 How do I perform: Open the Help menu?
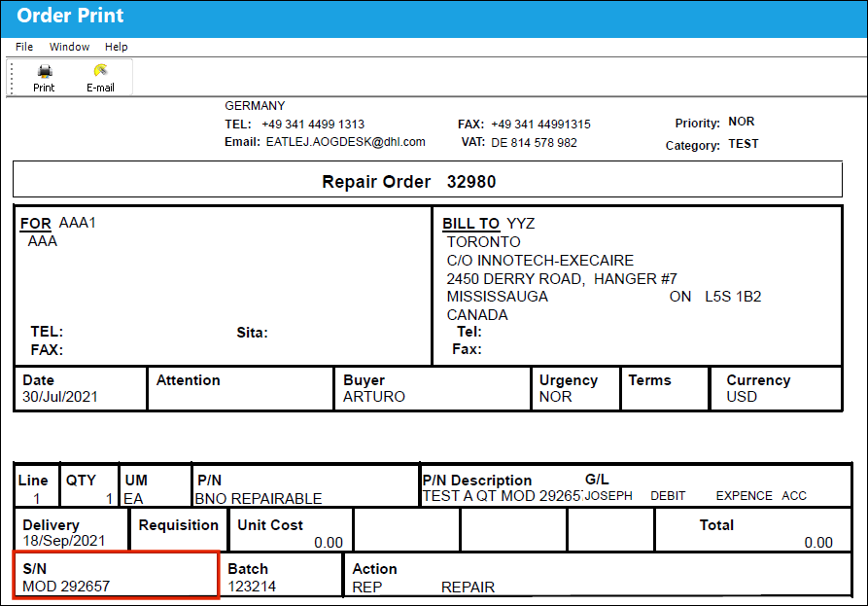[117, 47]
